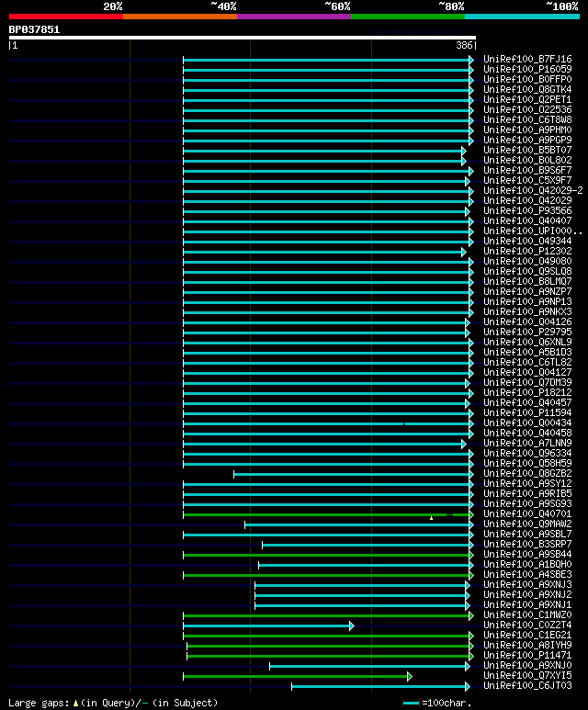Select the UniRef100_Q9MAW2 label
The image size is (588, 710).
[527, 524]
